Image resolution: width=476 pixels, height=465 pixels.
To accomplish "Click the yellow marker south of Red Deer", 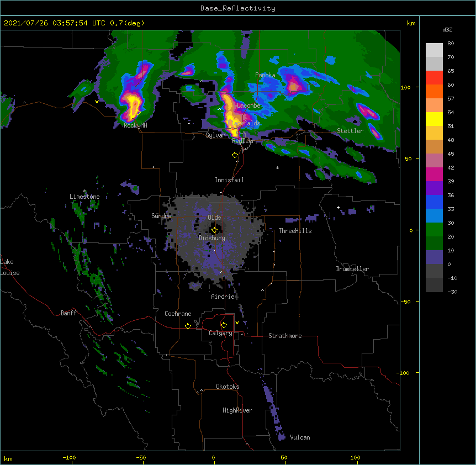I will click(235, 155).
